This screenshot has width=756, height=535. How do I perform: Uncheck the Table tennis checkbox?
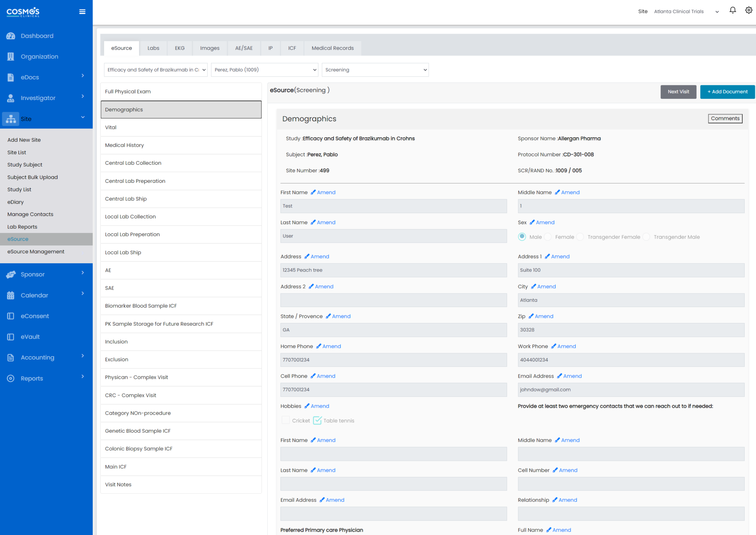click(317, 420)
